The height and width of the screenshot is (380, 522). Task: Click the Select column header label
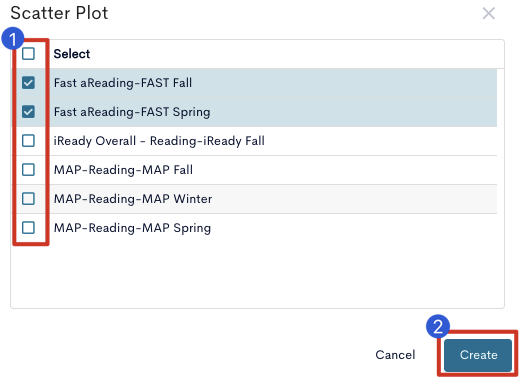click(72, 54)
